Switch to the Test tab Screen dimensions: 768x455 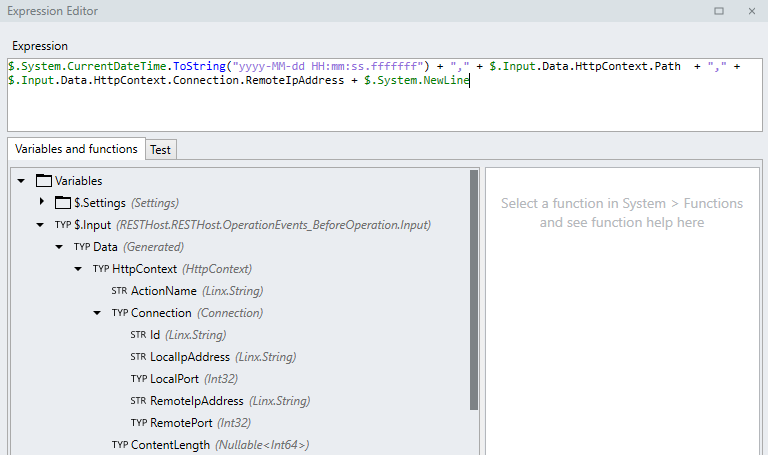click(x=161, y=150)
